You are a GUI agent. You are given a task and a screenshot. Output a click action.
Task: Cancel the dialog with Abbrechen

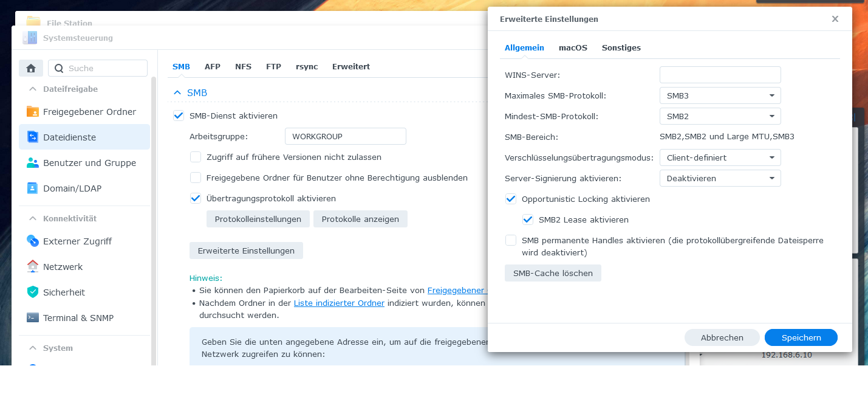tap(722, 337)
